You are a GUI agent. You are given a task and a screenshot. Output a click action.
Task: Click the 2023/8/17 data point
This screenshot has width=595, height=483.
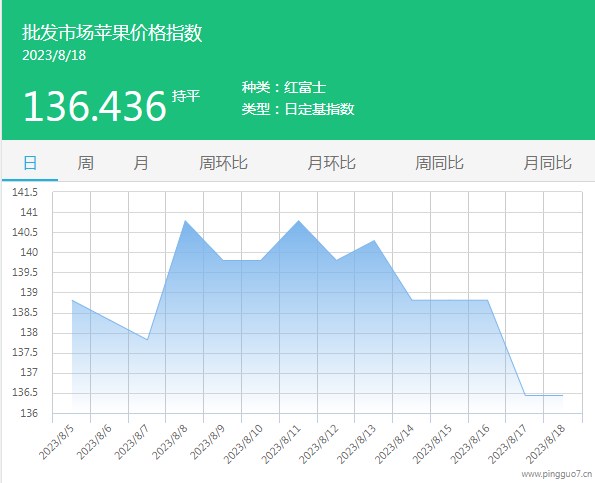525,395
